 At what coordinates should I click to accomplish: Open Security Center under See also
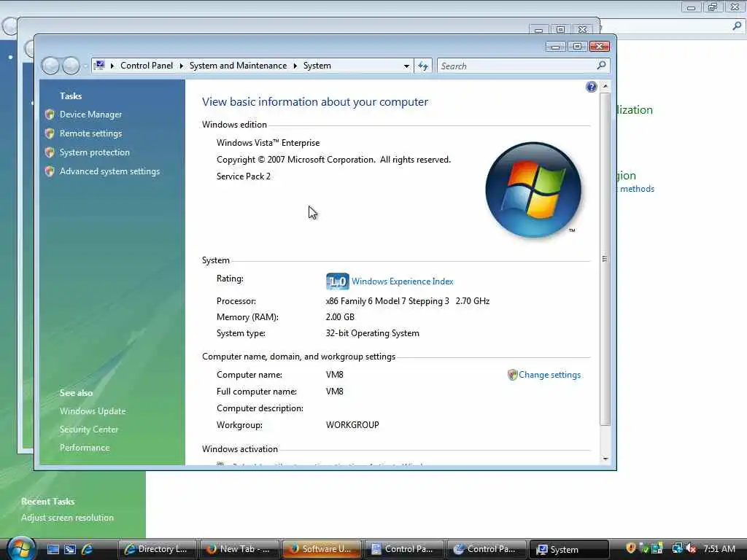point(88,429)
